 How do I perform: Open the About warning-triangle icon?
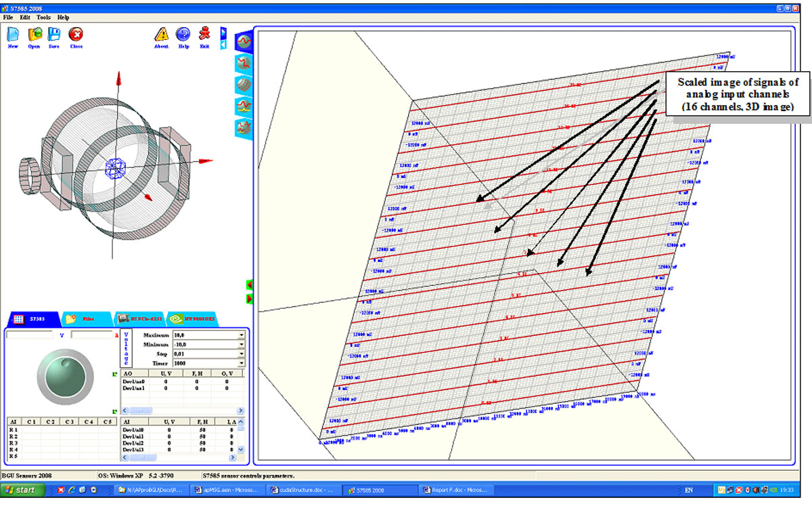161,35
